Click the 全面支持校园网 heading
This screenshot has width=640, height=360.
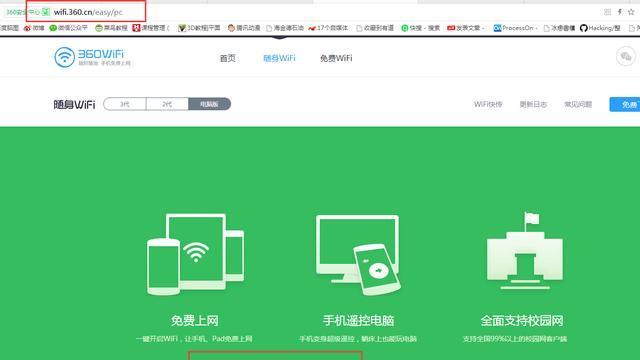coord(522,320)
